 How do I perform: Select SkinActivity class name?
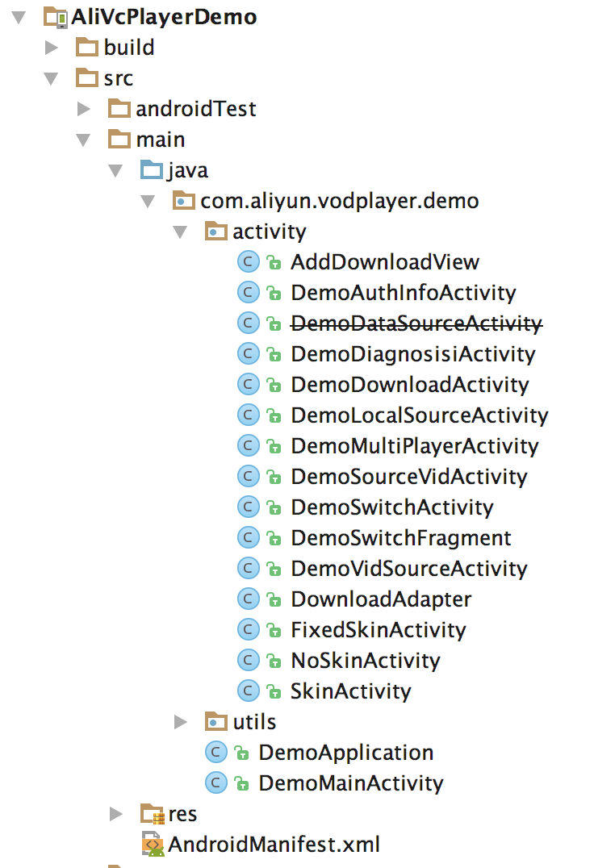pyautogui.click(x=351, y=691)
